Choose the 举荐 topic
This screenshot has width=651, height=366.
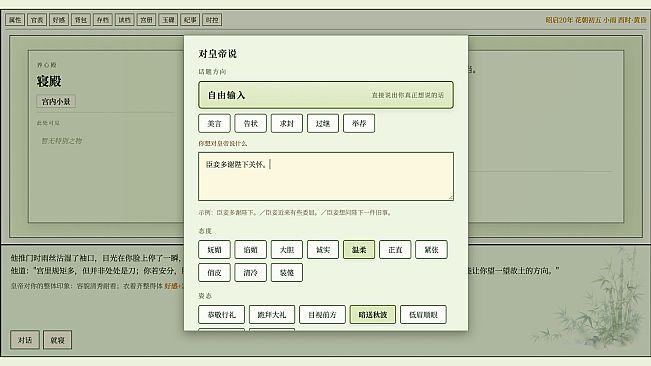pos(359,123)
